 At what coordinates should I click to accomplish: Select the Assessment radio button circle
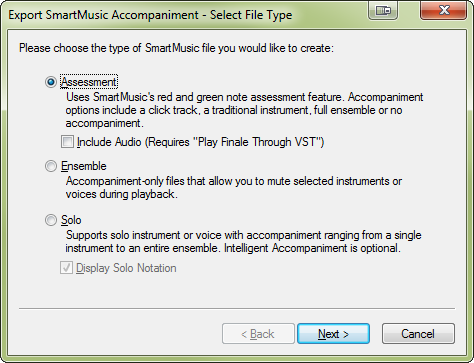click(51, 82)
